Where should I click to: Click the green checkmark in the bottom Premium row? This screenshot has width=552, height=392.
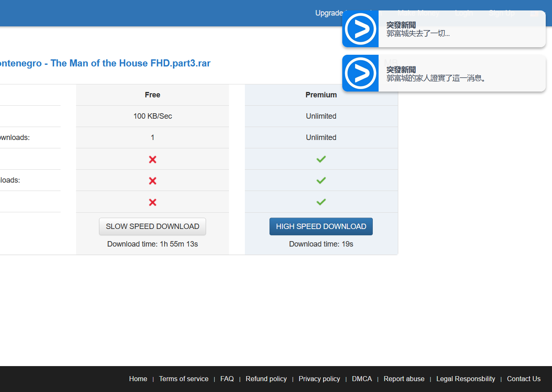point(321,202)
